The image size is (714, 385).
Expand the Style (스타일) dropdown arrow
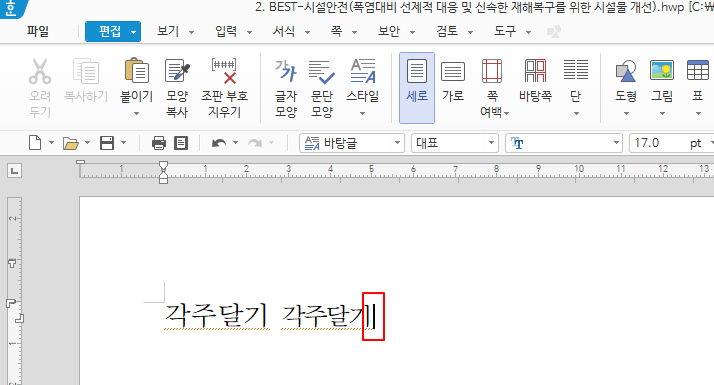362,113
